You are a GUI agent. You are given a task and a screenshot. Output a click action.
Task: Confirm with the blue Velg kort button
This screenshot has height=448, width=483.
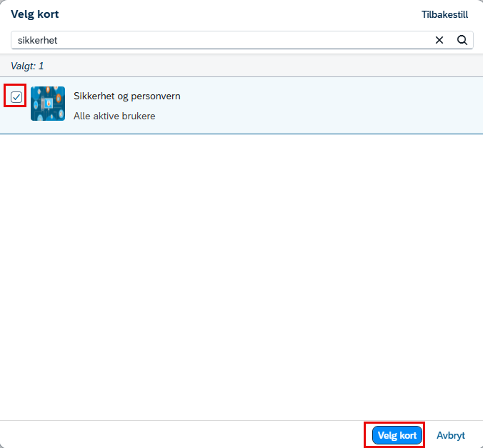click(x=397, y=435)
